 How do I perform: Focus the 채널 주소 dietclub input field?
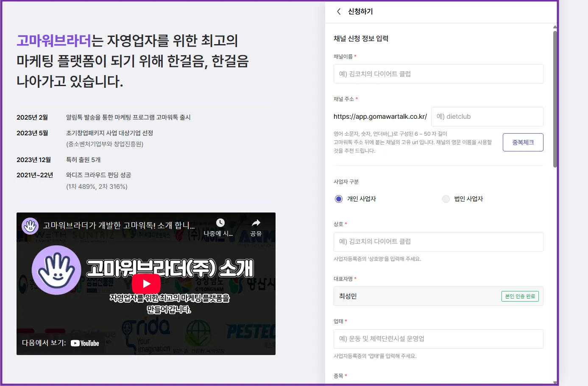coord(487,117)
